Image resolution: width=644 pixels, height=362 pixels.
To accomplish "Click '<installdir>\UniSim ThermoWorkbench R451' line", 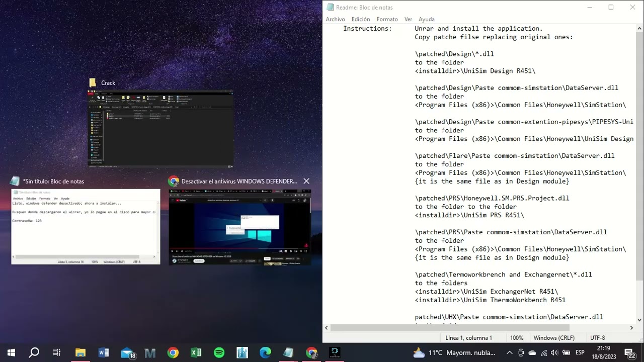I will click(490, 300).
